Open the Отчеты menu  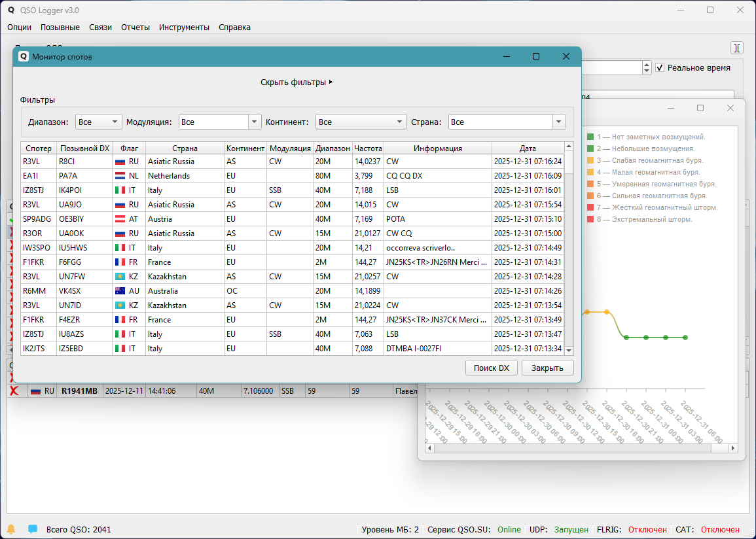(135, 27)
